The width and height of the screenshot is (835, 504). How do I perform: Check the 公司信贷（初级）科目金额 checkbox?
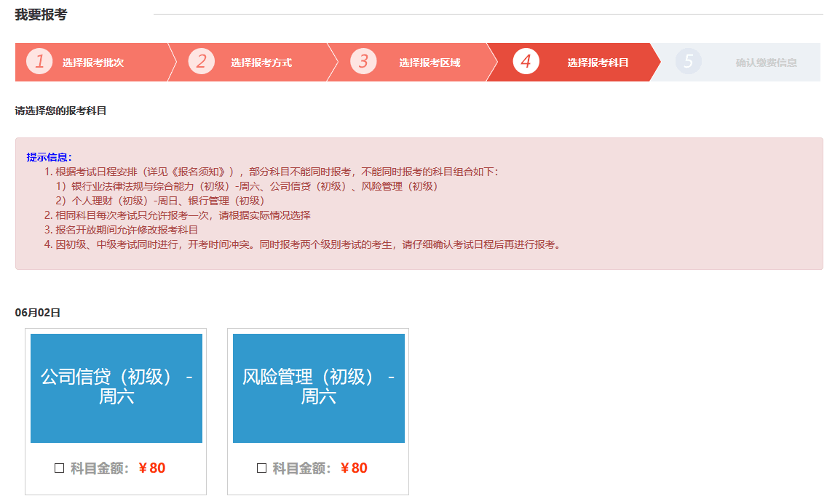pyautogui.click(x=59, y=468)
